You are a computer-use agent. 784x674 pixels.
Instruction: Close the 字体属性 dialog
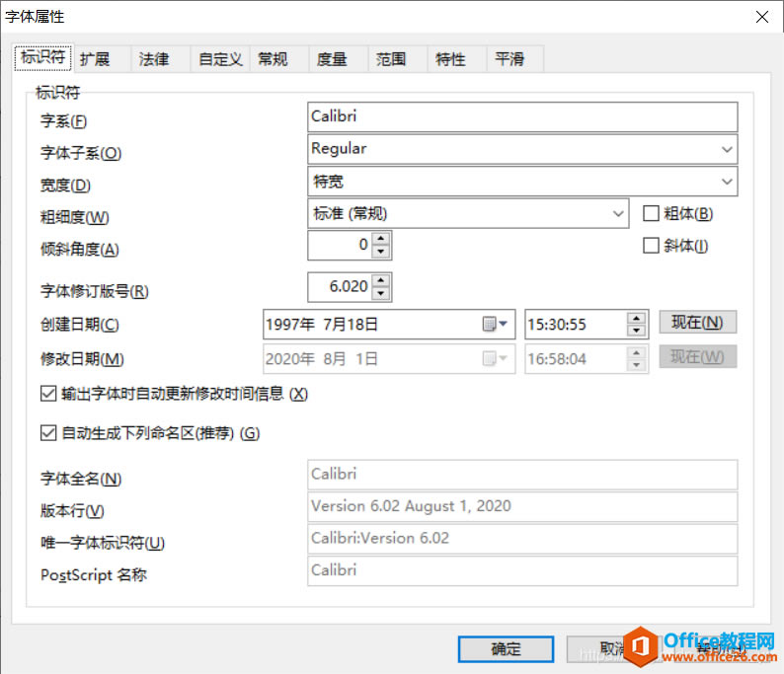click(x=762, y=17)
